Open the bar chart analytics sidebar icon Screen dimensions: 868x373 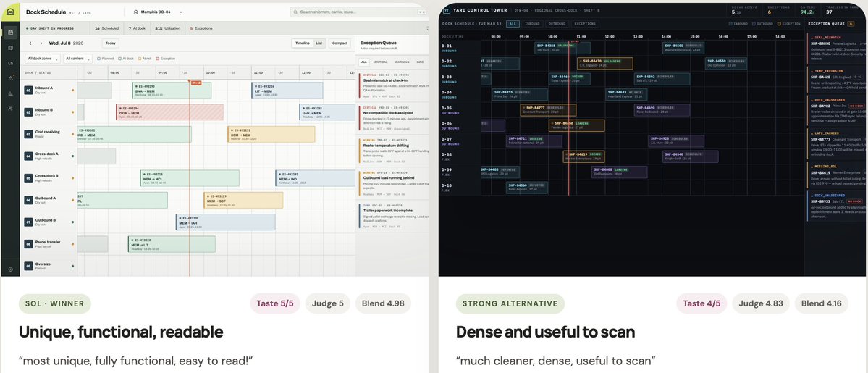coord(11,93)
